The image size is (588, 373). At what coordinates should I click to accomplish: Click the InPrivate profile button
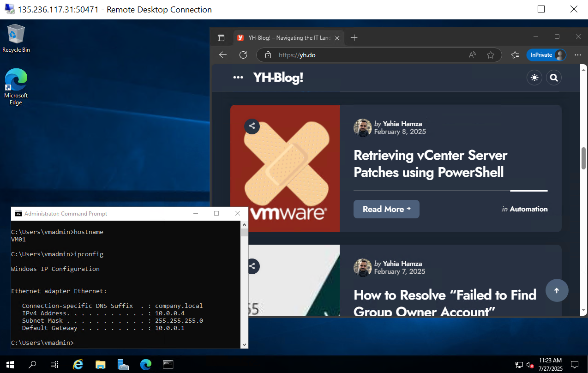(546, 55)
